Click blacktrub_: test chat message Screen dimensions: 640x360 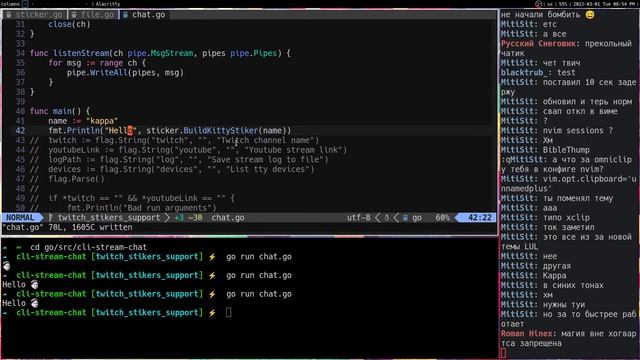(x=538, y=73)
